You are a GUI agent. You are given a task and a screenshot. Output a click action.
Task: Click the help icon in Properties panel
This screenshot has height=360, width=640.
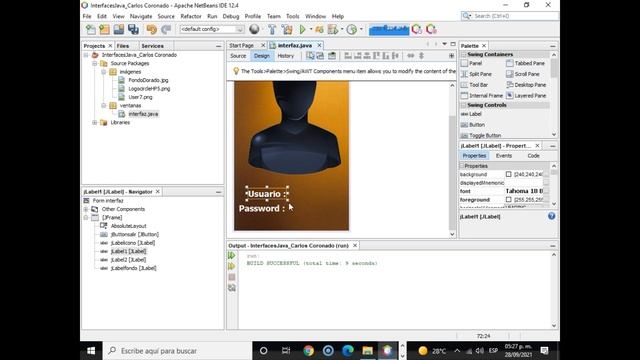click(551, 216)
